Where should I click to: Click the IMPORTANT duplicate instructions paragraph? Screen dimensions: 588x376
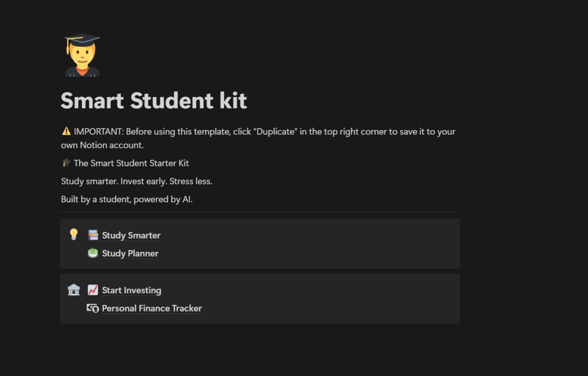click(263, 132)
